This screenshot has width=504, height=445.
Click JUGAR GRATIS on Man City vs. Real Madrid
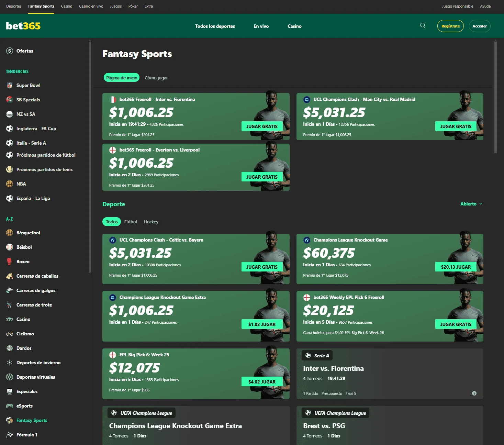click(x=456, y=126)
